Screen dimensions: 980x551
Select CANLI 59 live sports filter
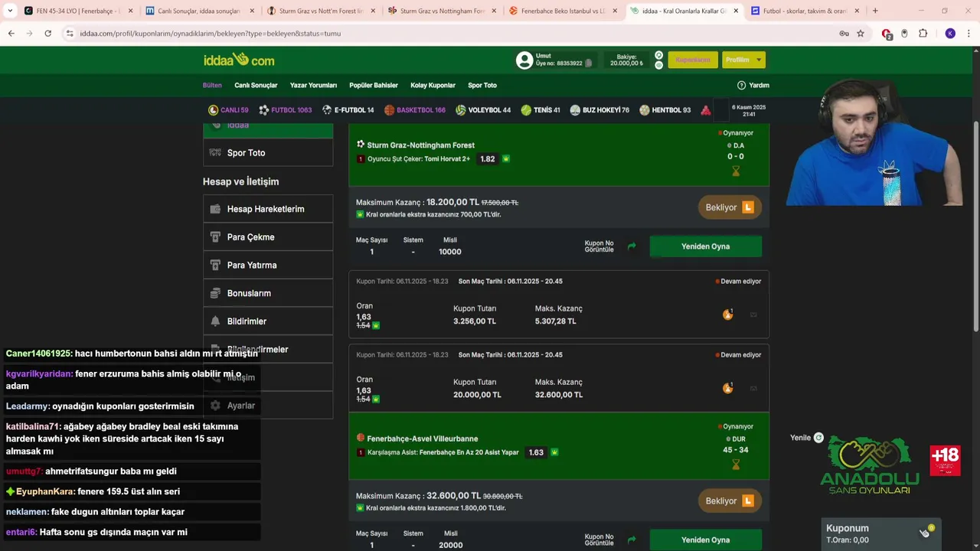coord(228,110)
